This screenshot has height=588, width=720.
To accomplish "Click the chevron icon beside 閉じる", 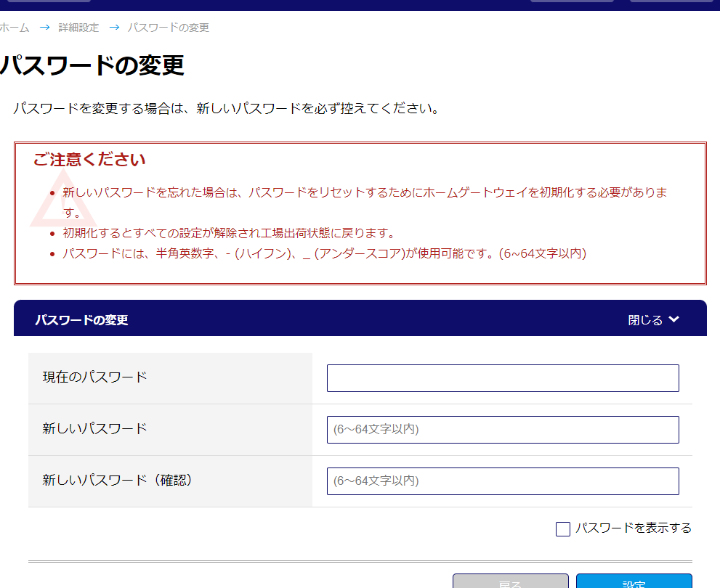I will (x=674, y=319).
